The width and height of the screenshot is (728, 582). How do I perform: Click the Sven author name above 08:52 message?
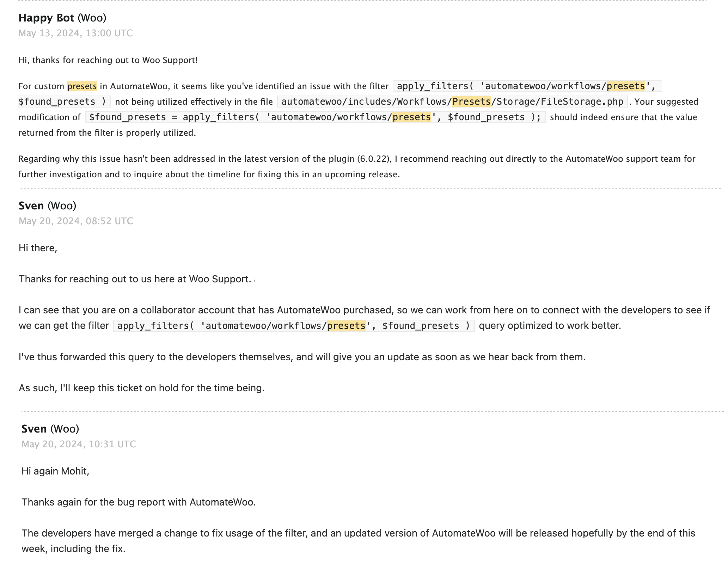[31, 206]
